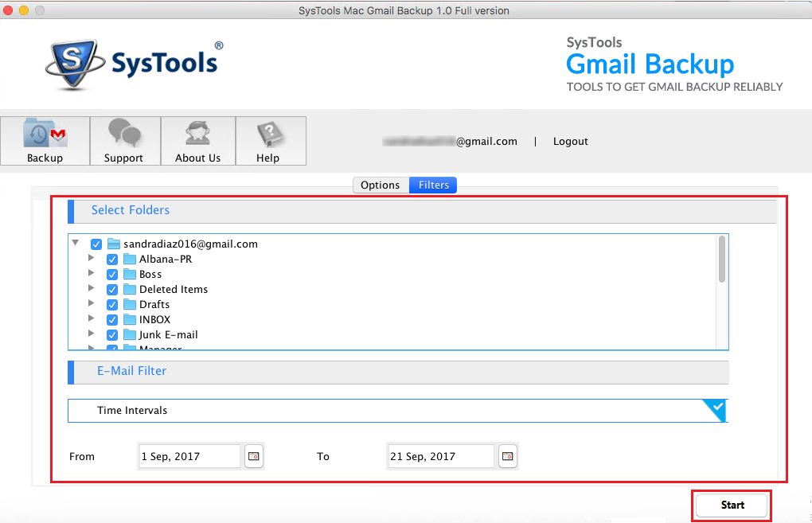Uncheck the Albana-PR folder checkbox

coord(112,260)
